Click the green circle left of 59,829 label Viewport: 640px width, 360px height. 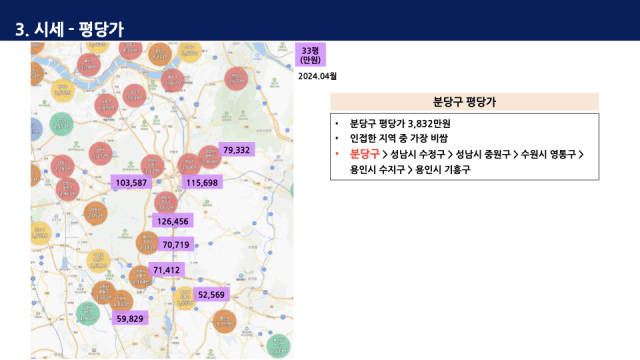pyautogui.click(x=88, y=313)
